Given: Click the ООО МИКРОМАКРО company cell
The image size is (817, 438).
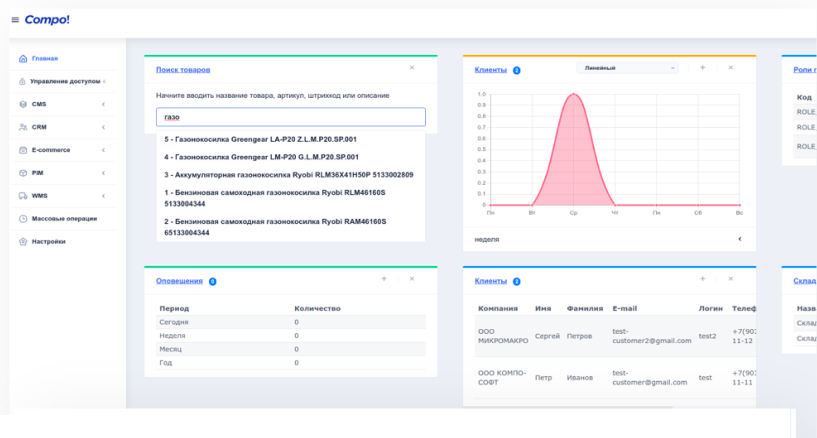Looking at the screenshot, I should pyautogui.click(x=503, y=336).
